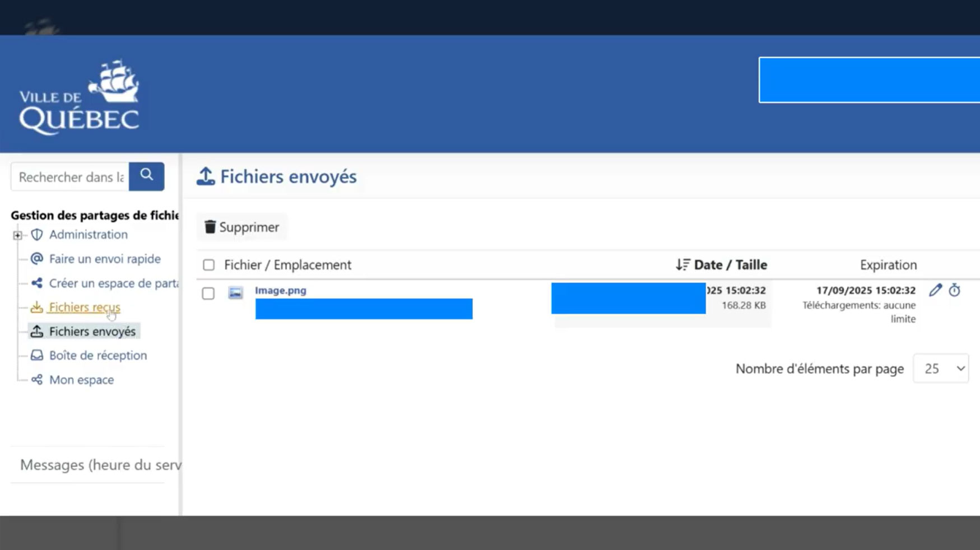Open Créer un espace de partage
Screen dimensions: 980x550
pos(114,283)
